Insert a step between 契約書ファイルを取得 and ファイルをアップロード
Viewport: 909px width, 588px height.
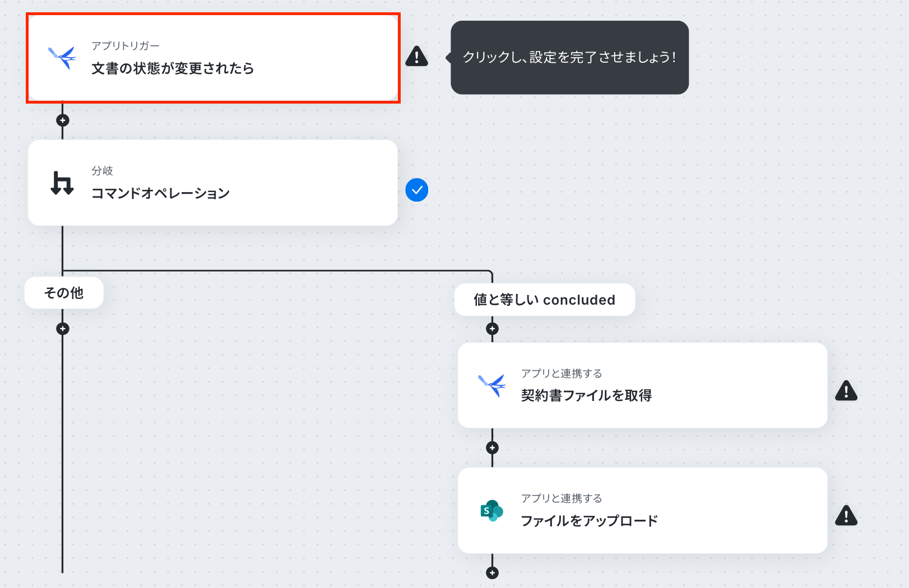tap(492, 448)
